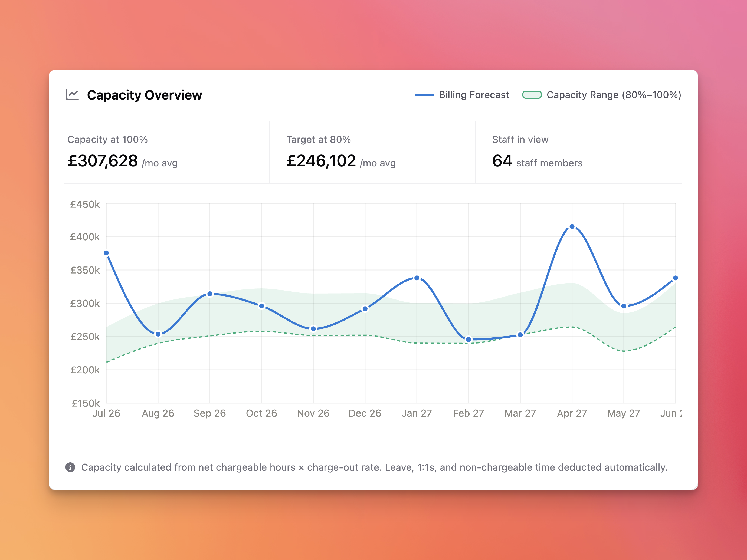Viewport: 747px width, 560px height.
Task: Click the Target at 80% label
Action: coord(319,139)
